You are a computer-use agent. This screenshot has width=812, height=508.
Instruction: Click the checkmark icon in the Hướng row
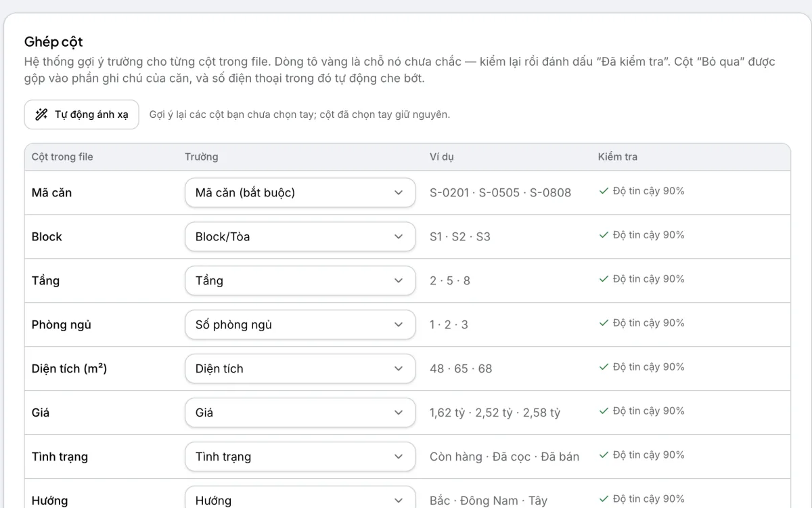(x=604, y=499)
